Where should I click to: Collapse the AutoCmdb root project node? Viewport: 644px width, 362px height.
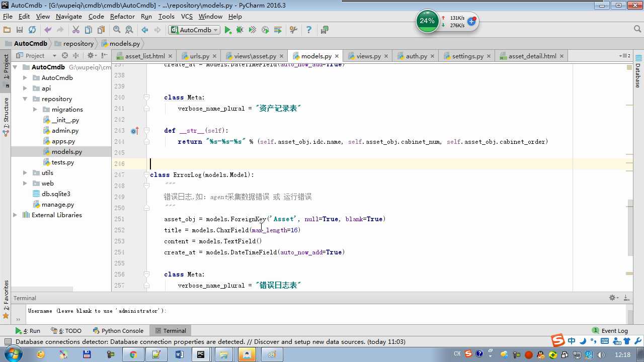click(15, 67)
